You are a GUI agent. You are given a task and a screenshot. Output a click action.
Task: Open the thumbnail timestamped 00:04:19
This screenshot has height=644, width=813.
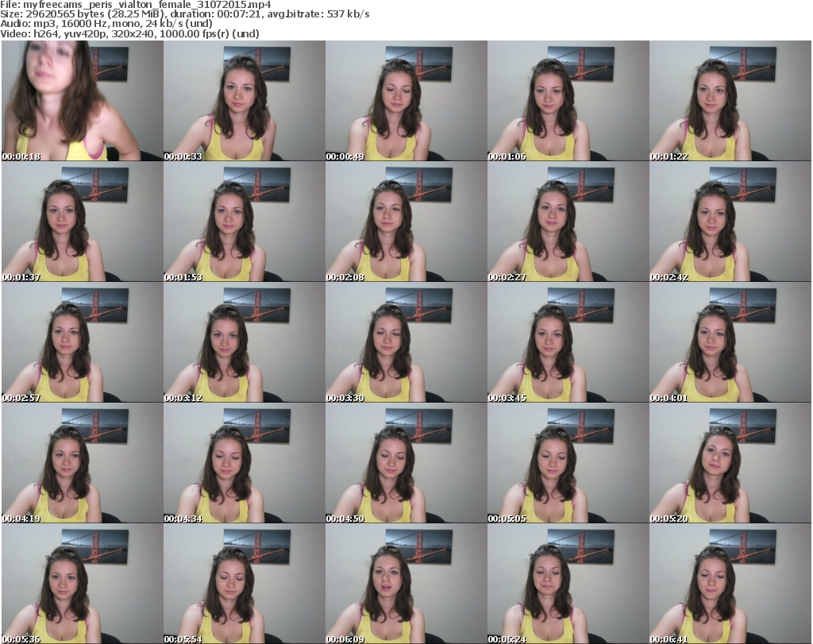(x=83, y=463)
